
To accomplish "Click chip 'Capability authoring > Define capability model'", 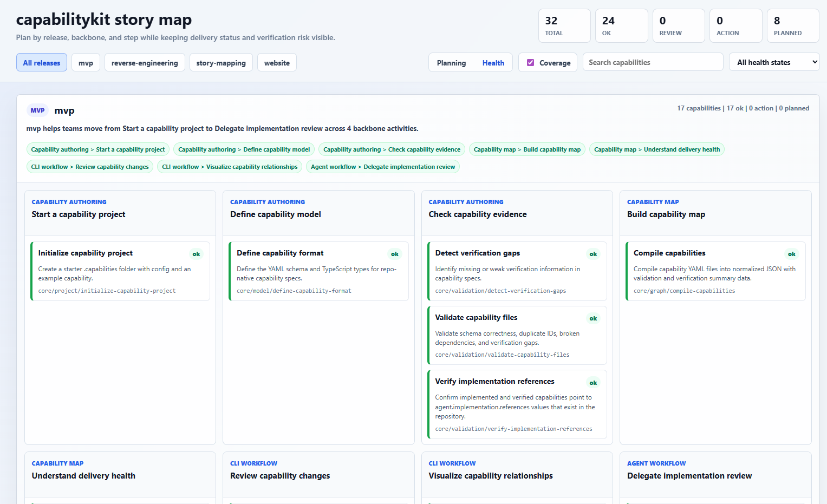I will tap(244, 149).
